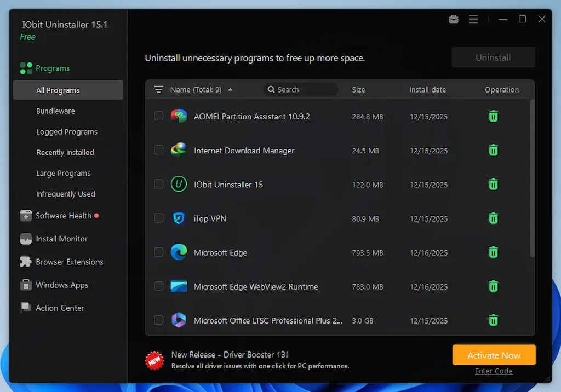The width and height of the screenshot is (561, 392).
Task: Click the Software Health red notification dot
Action: point(96,215)
